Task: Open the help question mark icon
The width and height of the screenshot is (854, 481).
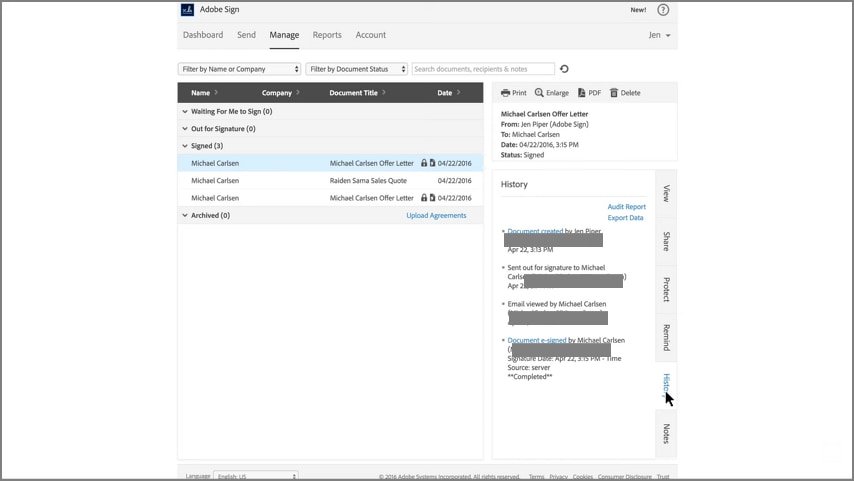Action: coord(663,10)
